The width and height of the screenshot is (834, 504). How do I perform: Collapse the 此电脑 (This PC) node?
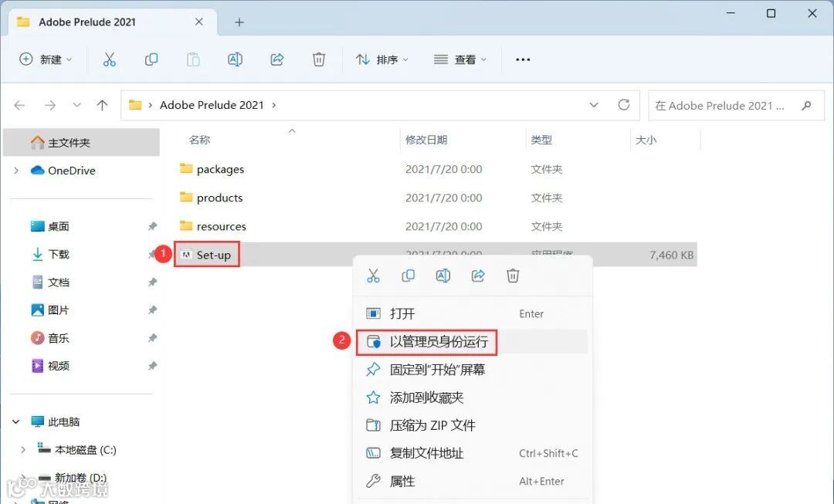pos(16,421)
